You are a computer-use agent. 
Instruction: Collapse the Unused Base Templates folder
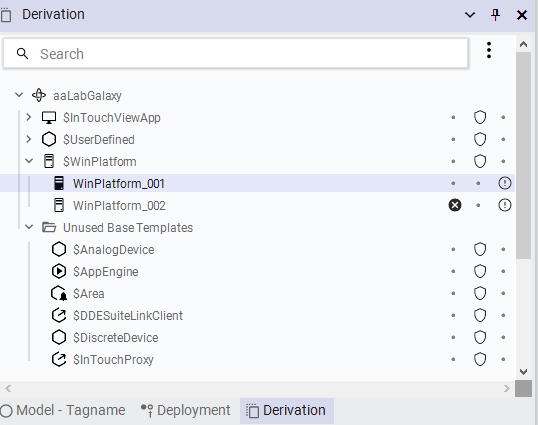[29, 227]
